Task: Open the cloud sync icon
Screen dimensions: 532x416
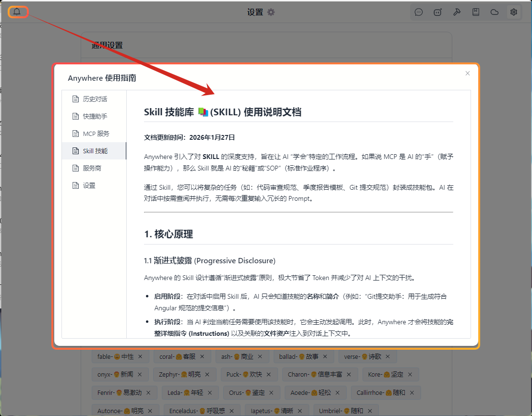Action: tap(495, 12)
